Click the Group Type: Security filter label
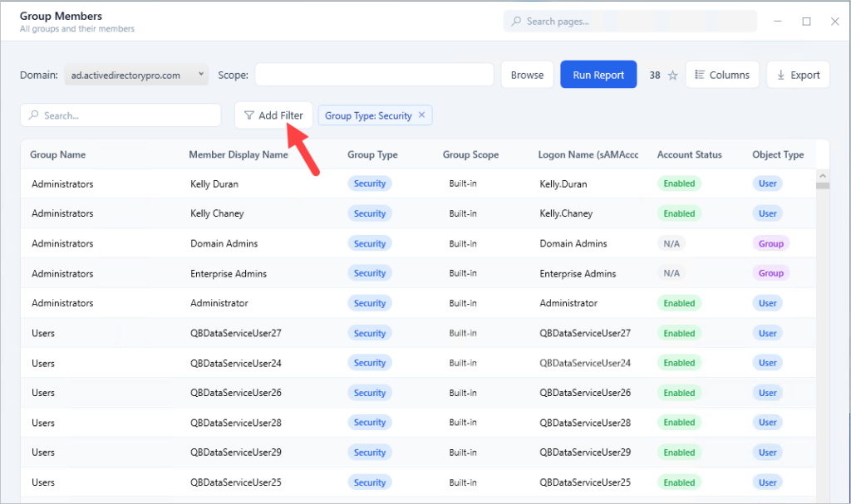 tap(368, 115)
